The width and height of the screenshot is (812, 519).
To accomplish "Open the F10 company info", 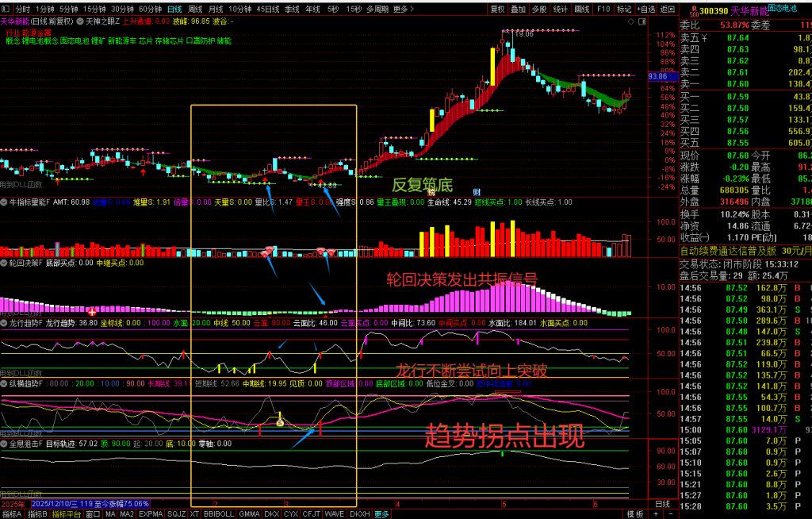I will tap(603, 9).
